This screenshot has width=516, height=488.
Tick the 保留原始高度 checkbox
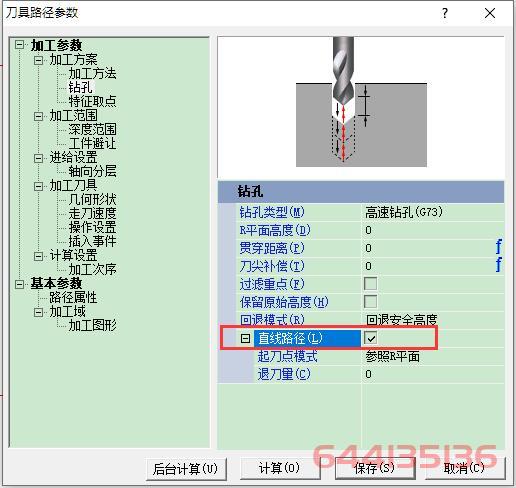coord(370,302)
